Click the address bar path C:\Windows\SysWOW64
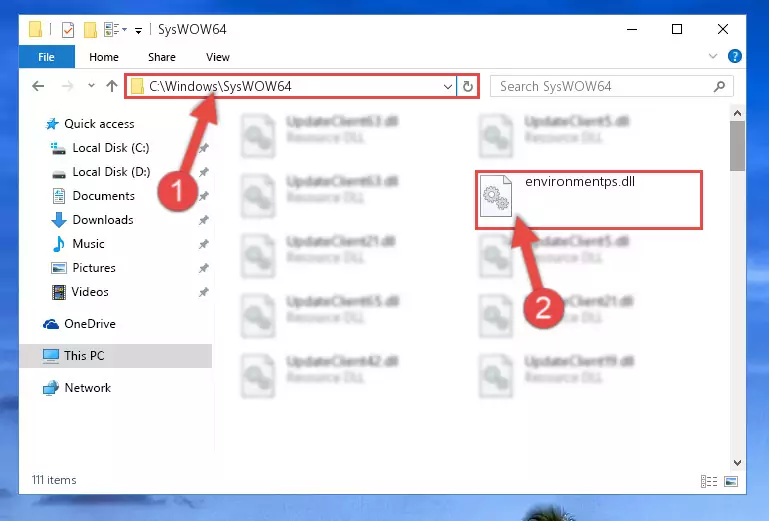The width and height of the screenshot is (769, 521). 220,86
